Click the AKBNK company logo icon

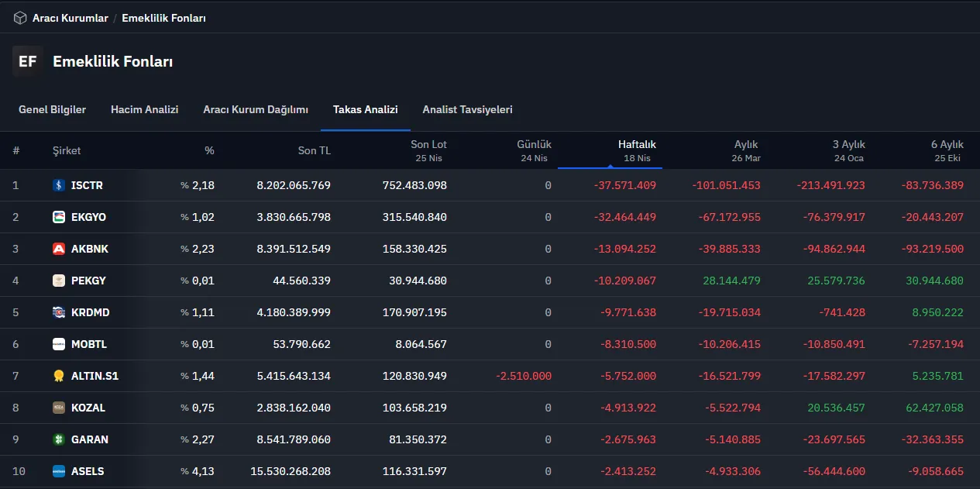coord(58,249)
